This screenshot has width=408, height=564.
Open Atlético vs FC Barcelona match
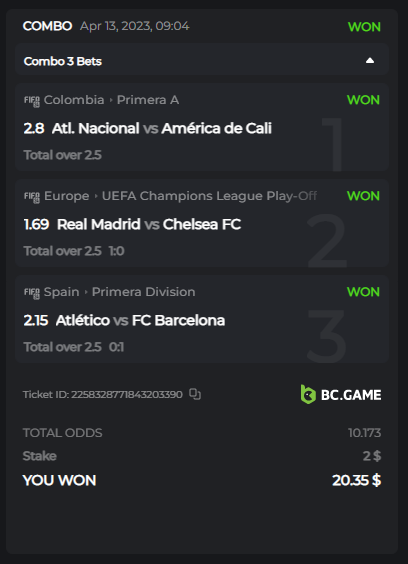pos(140,320)
